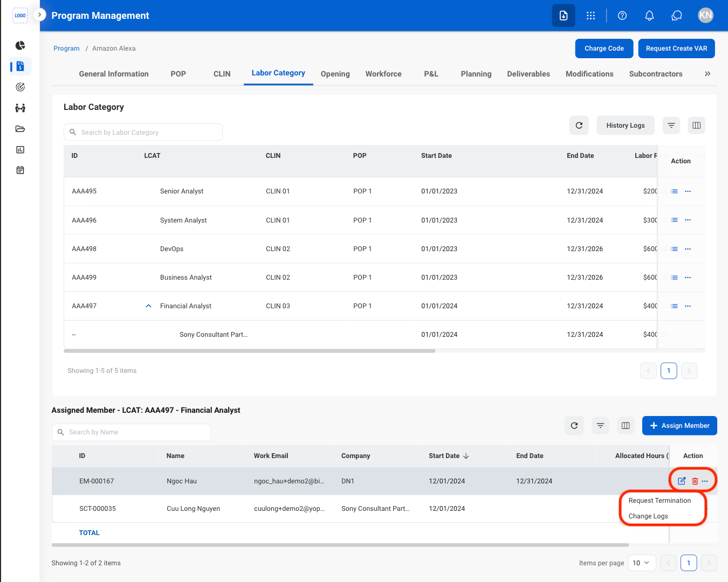The image size is (728, 582).
Task: Click the Request Create VAR button
Action: coord(677,48)
